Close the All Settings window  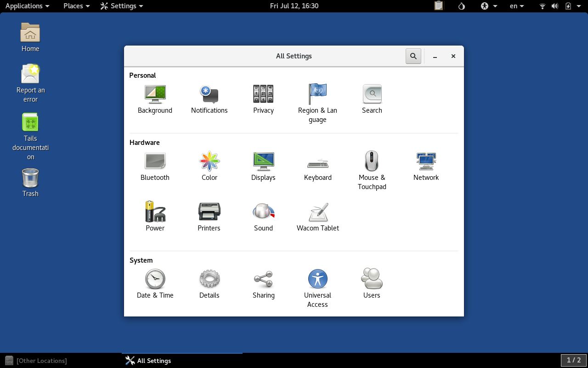click(453, 56)
